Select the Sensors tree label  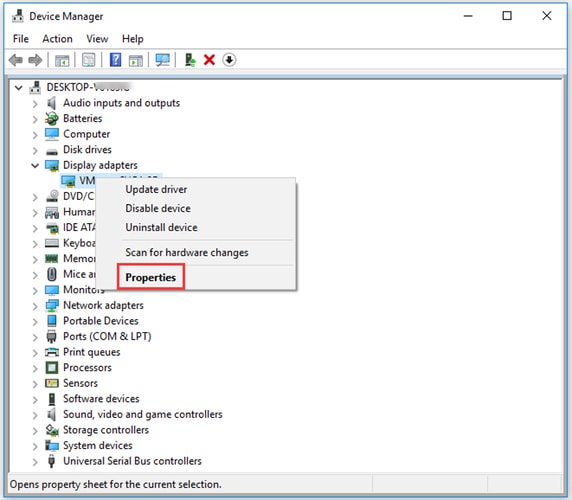tap(80, 383)
